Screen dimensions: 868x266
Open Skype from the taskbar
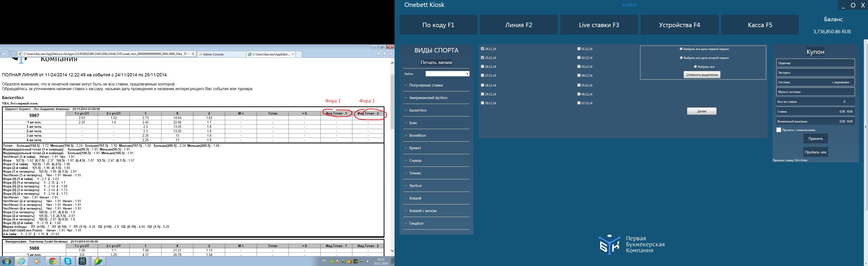(68, 261)
